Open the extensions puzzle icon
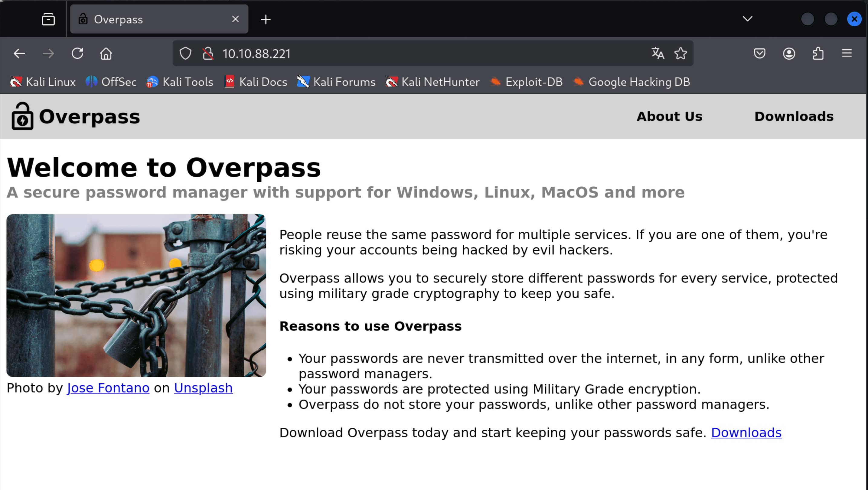Screen dimensions: 868x490 (x=818, y=54)
